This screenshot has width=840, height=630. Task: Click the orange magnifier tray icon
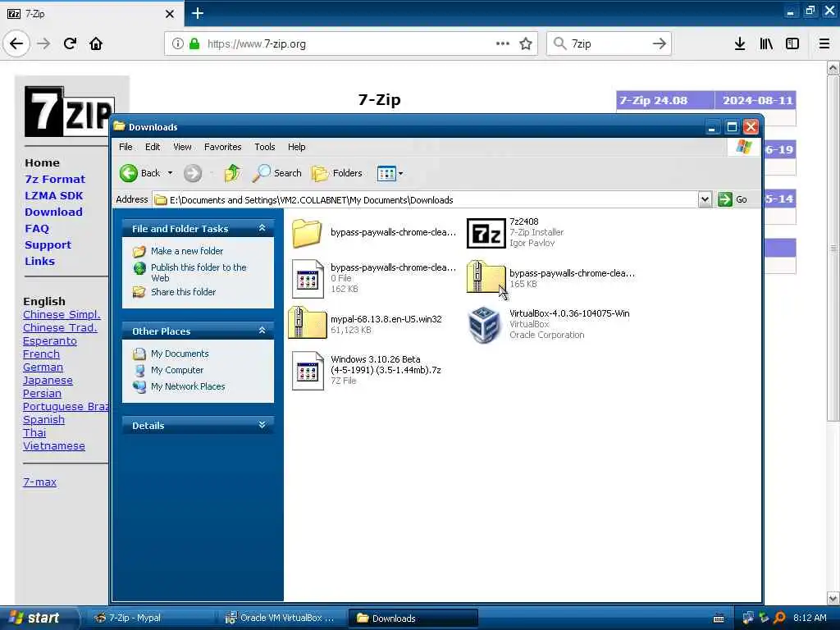coord(779,618)
